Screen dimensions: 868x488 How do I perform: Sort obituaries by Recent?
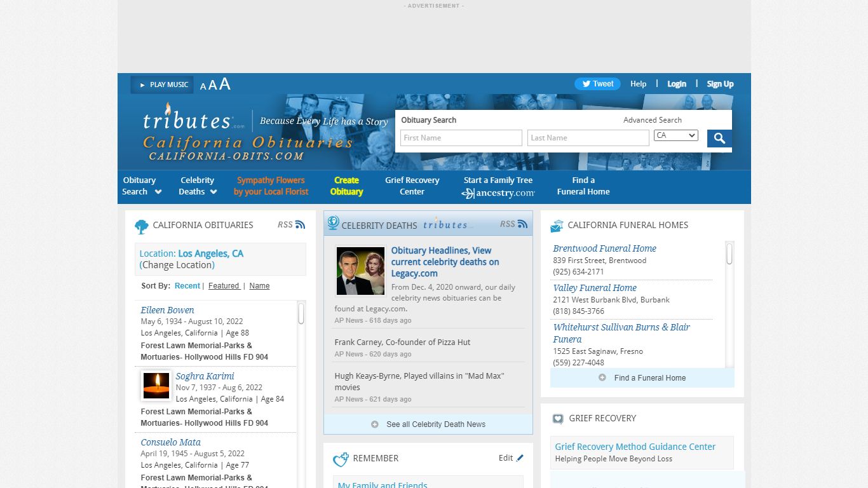tap(187, 286)
